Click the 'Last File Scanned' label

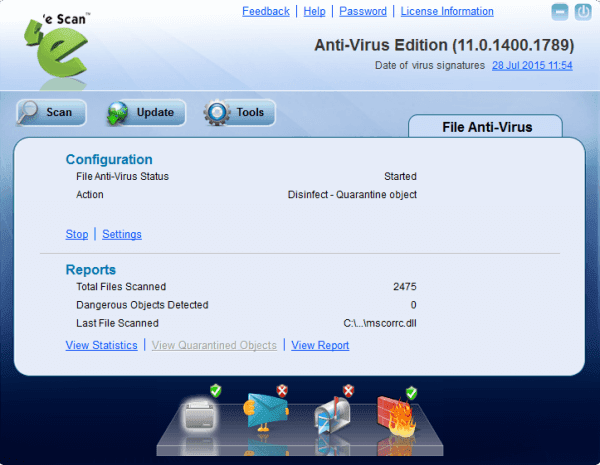117,323
